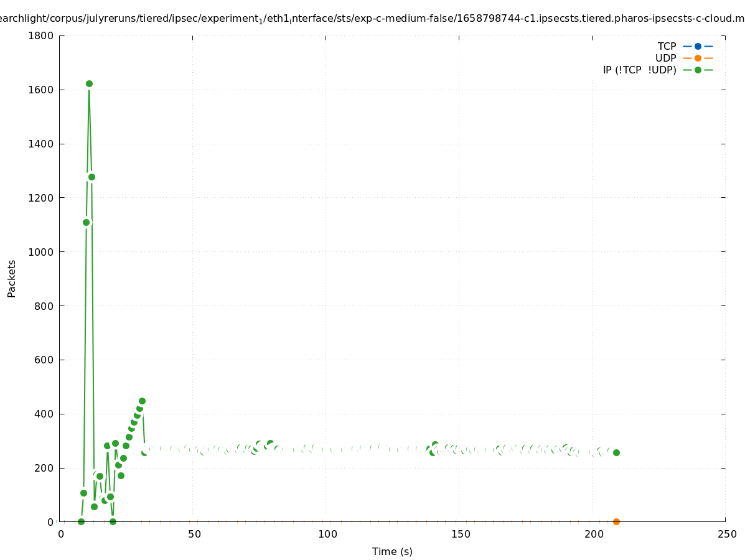Image resolution: width=745 pixels, height=560 pixels.
Task: Click the orange UDP point at the series end
Action: 616,521
